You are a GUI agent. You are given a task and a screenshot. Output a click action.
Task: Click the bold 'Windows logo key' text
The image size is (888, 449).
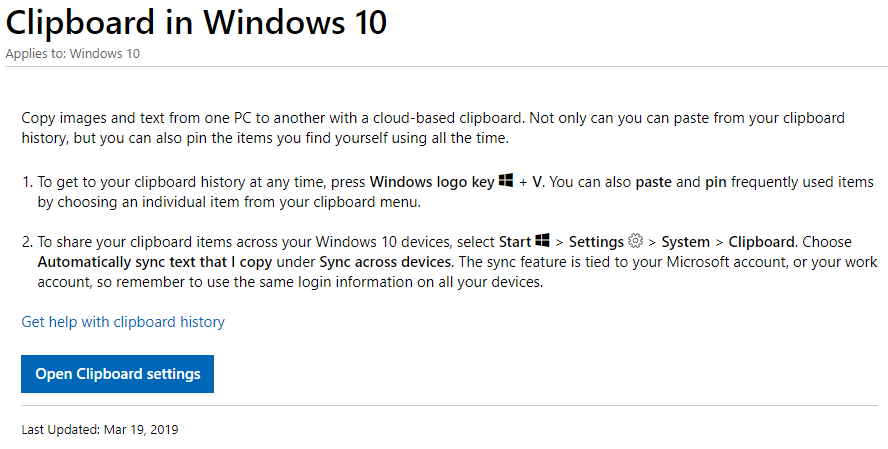coord(432,182)
